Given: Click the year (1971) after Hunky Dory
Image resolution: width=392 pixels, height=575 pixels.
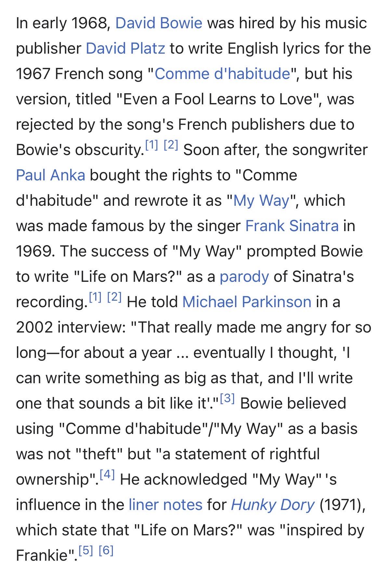Looking at the screenshot, I should [342, 505].
